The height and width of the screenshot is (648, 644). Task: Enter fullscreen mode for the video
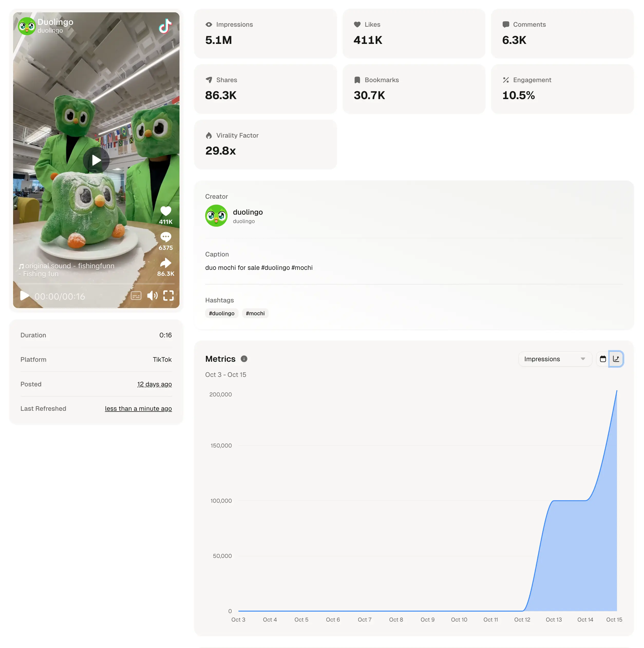[168, 296]
